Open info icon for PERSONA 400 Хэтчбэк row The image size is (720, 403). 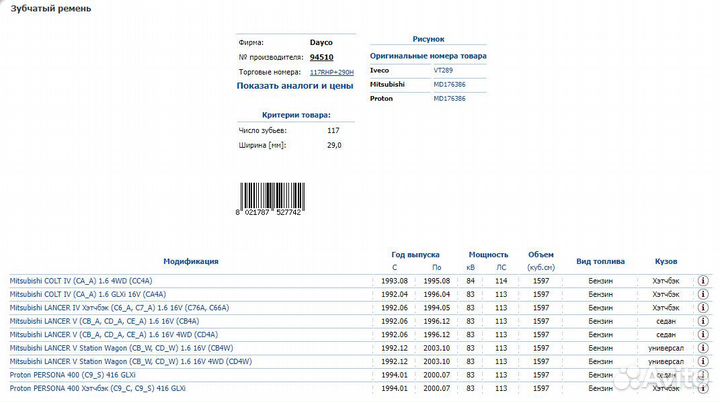tap(703, 386)
